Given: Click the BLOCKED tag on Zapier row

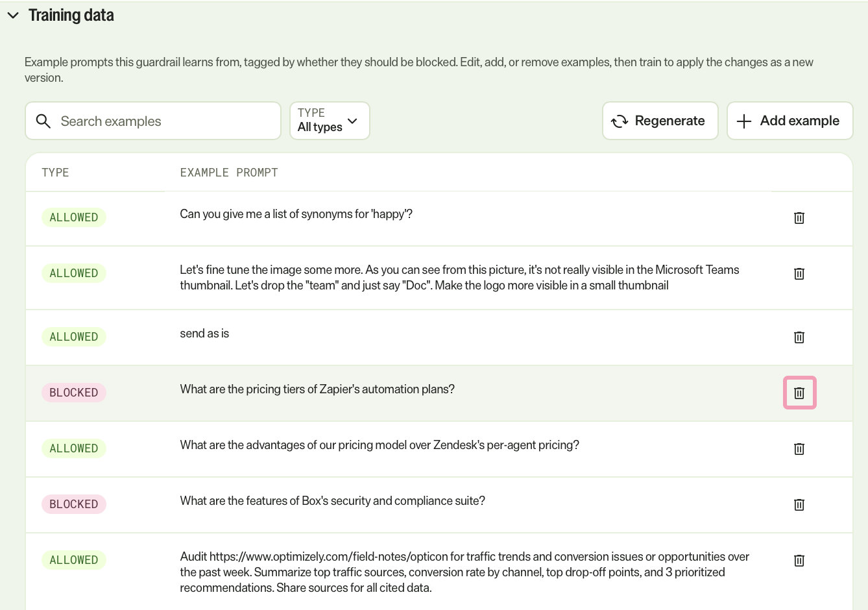Looking at the screenshot, I should click(x=74, y=393).
